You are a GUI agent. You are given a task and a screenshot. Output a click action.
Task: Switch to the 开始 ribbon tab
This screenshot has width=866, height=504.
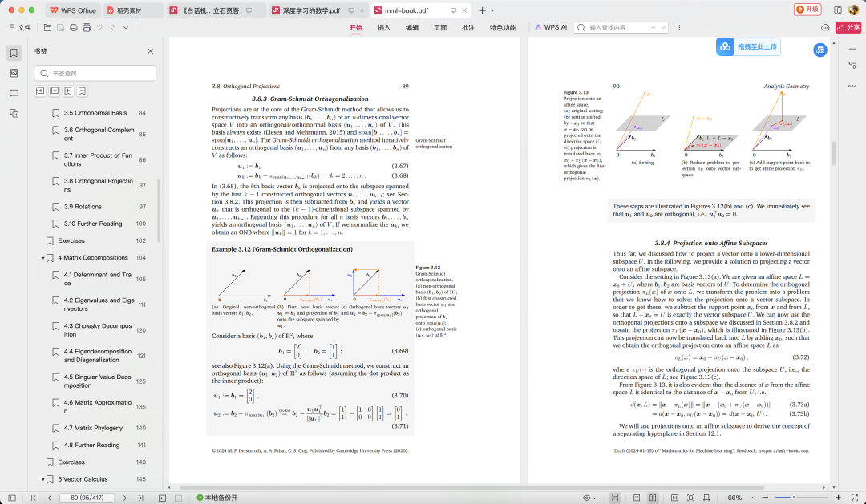(356, 27)
